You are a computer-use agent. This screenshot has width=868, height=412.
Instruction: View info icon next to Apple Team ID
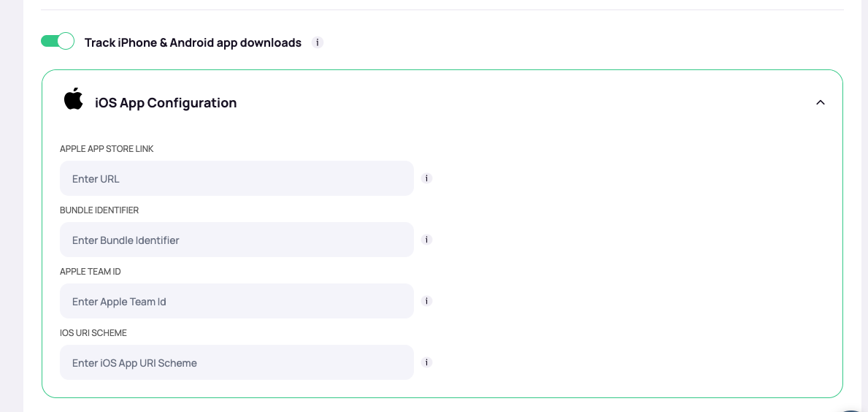pyautogui.click(x=427, y=301)
